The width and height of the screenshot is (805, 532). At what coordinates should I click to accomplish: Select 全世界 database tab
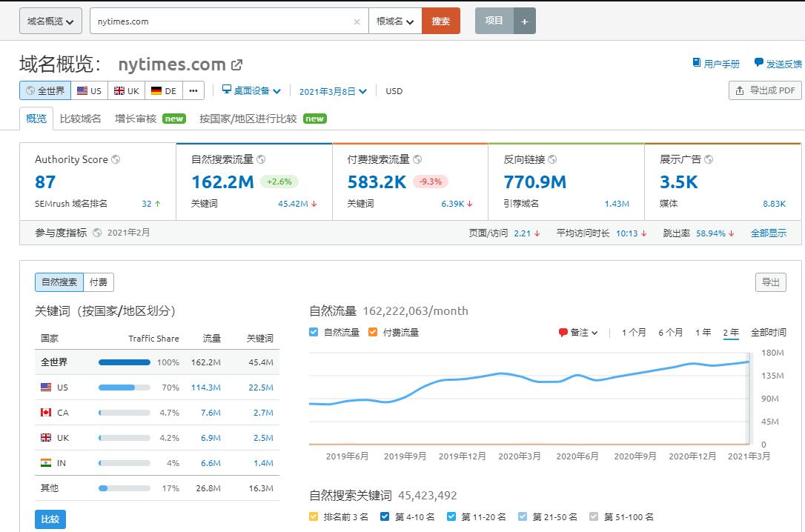[45, 91]
